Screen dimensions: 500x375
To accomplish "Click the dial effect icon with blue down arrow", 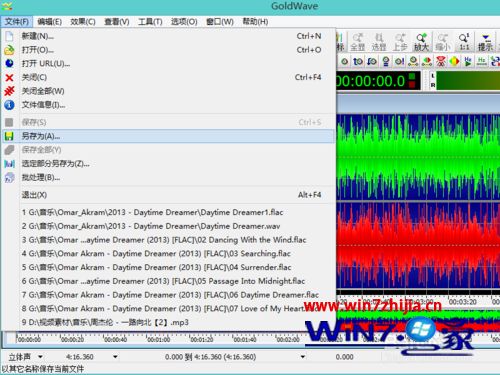I will 372,61.
